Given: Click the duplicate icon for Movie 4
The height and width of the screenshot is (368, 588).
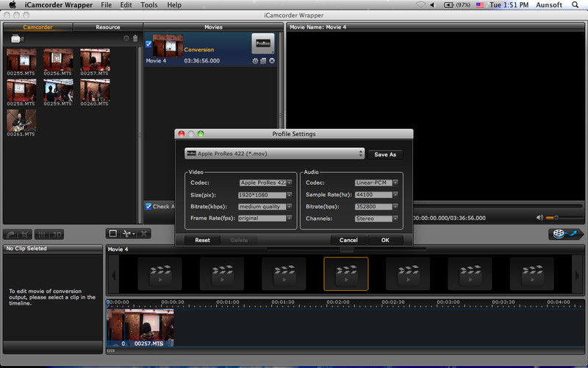Looking at the screenshot, I should (x=263, y=61).
